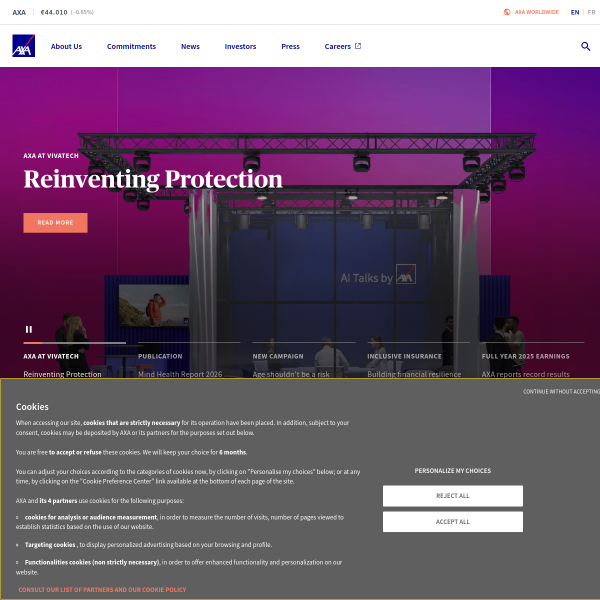
Task: Click the AXA logo in the header
Action: click(23, 46)
